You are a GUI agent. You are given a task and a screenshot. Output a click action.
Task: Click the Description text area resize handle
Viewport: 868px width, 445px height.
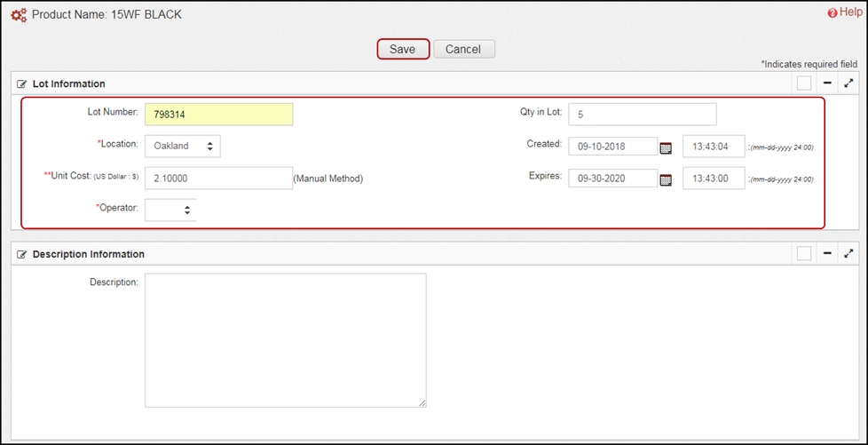pyautogui.click(x=422, y=403)
